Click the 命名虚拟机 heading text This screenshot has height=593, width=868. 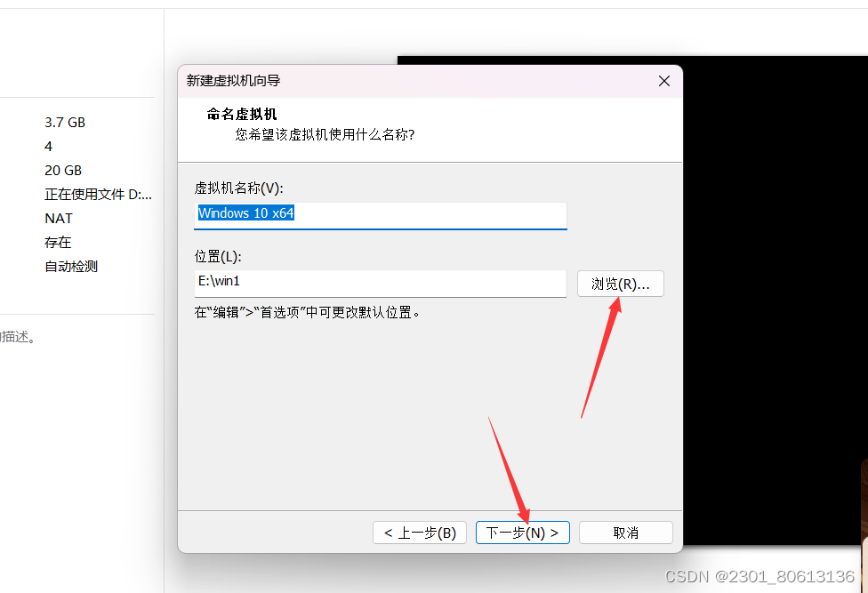pyautogui.click(x=242, y=114)
